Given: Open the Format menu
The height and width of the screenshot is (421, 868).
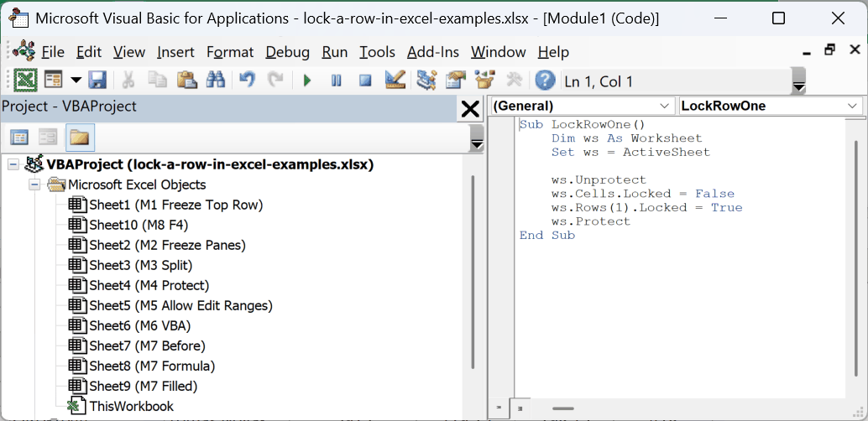Looking at the screenshot, I should pyautogui.click(x=230, y=52).
